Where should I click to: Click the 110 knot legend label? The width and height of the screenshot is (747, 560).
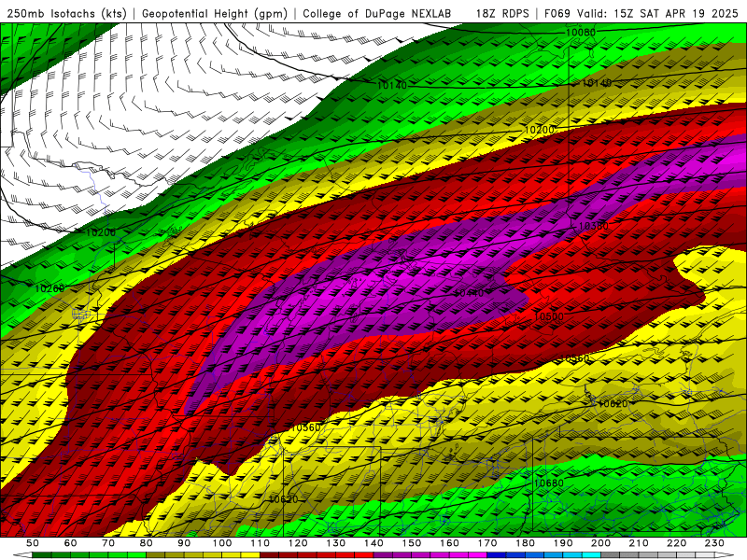pos(261,543)
